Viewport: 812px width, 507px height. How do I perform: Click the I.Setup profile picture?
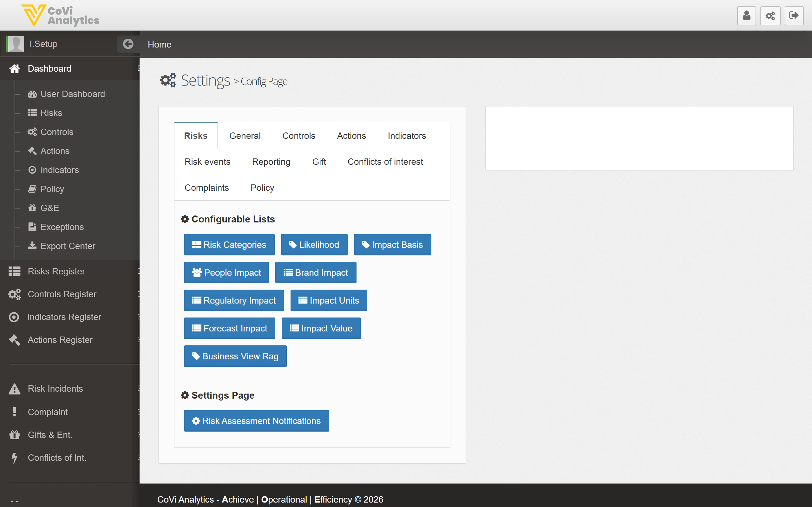click(15, 44)
